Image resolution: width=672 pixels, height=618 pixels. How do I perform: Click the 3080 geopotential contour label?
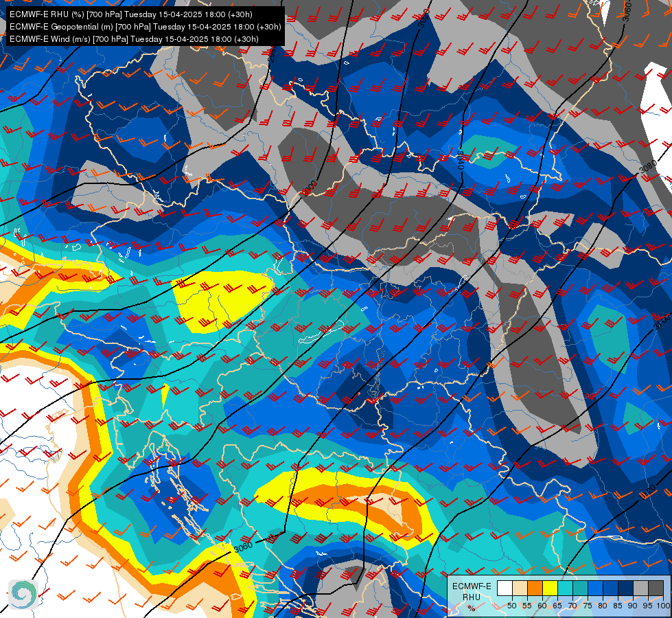tap(647, 167)
